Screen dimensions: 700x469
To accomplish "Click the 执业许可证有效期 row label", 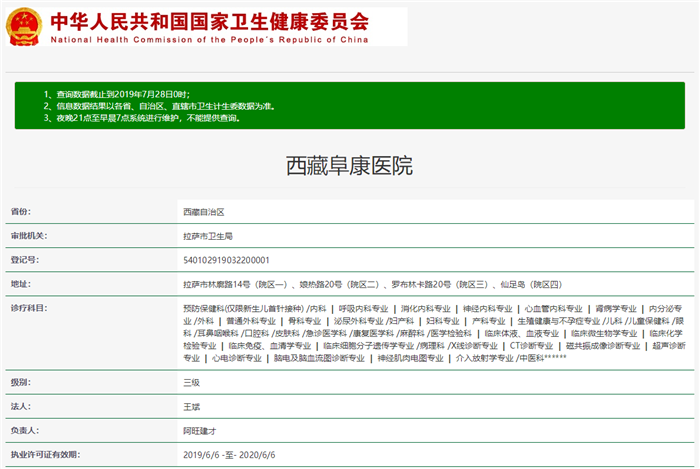I will tap(46, 455).
